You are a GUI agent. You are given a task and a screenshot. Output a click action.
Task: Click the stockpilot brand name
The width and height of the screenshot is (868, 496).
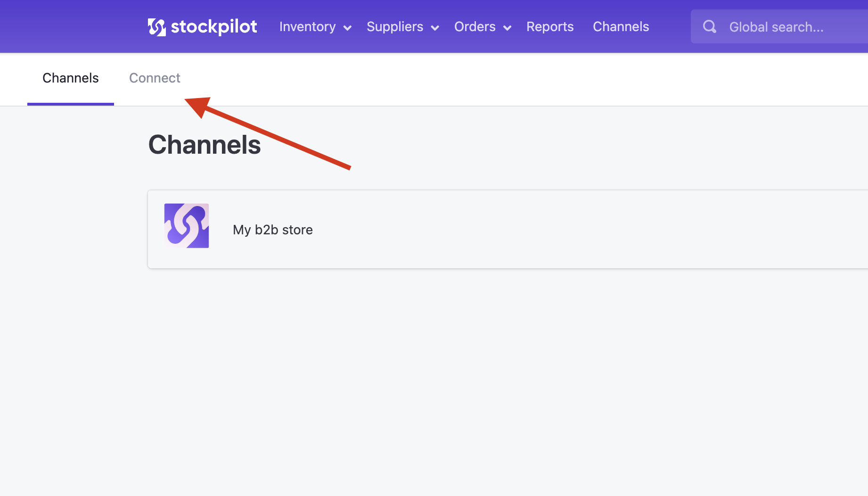pyautogui.click(x=214, y=27)
